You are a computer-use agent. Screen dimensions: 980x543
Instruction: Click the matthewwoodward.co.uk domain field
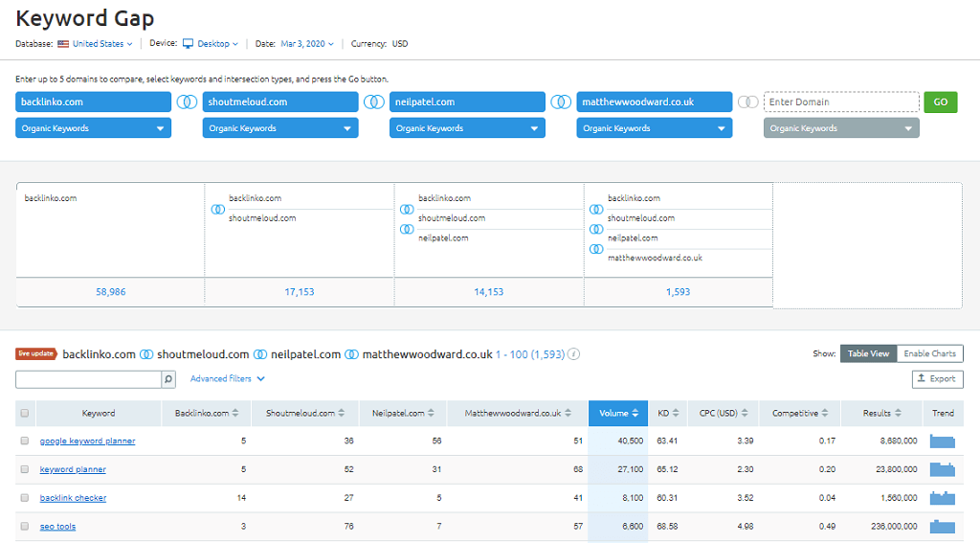(654, 102)
